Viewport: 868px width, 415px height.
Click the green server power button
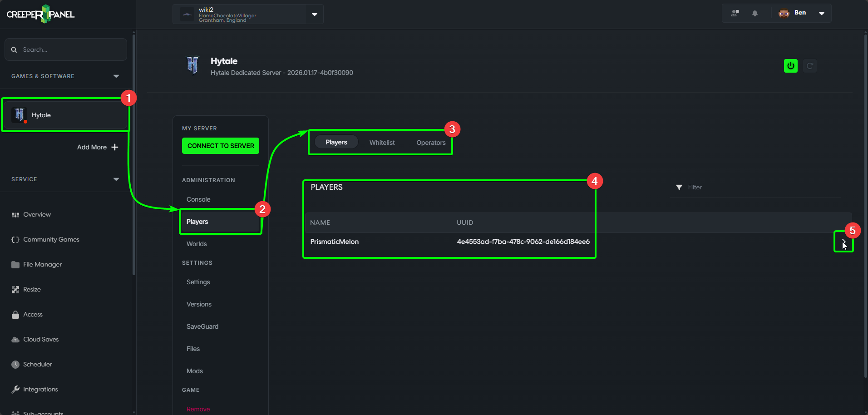click(x=790, y=66)
